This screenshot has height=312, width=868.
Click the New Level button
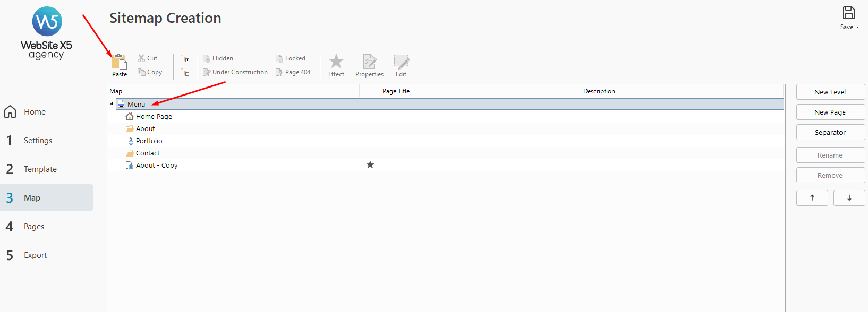coord(830,92)
